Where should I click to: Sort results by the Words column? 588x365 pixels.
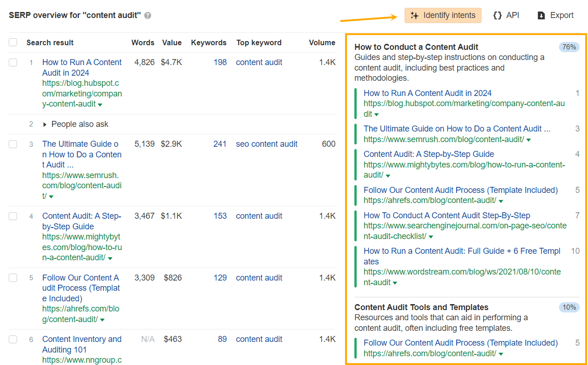point(143,42)
